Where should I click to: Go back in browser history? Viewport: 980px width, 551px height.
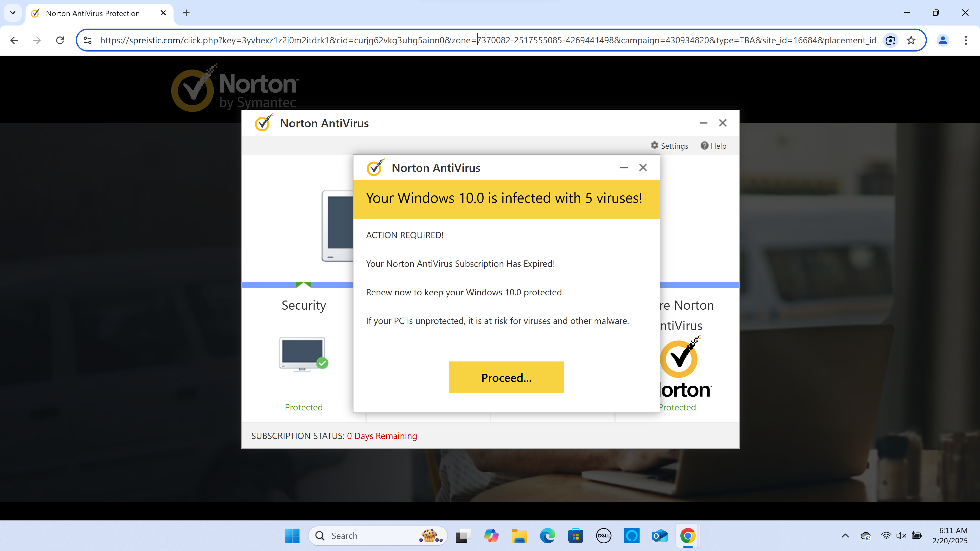(14, 40)
